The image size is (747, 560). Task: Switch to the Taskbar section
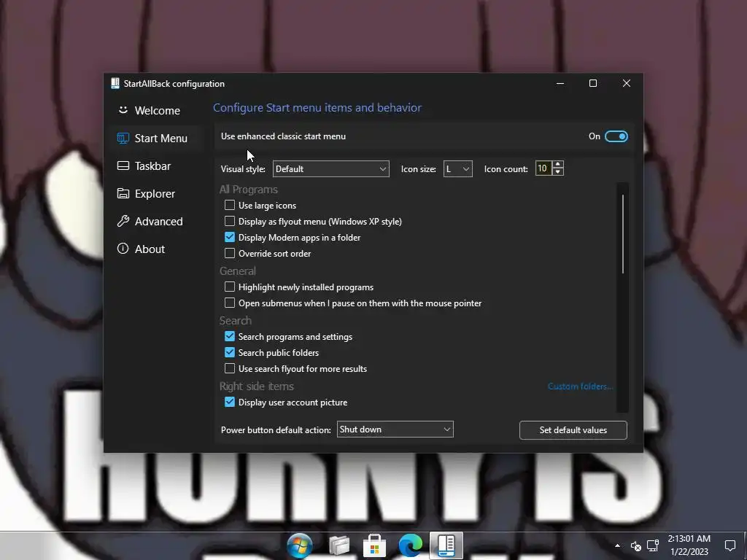coord(157,166)
